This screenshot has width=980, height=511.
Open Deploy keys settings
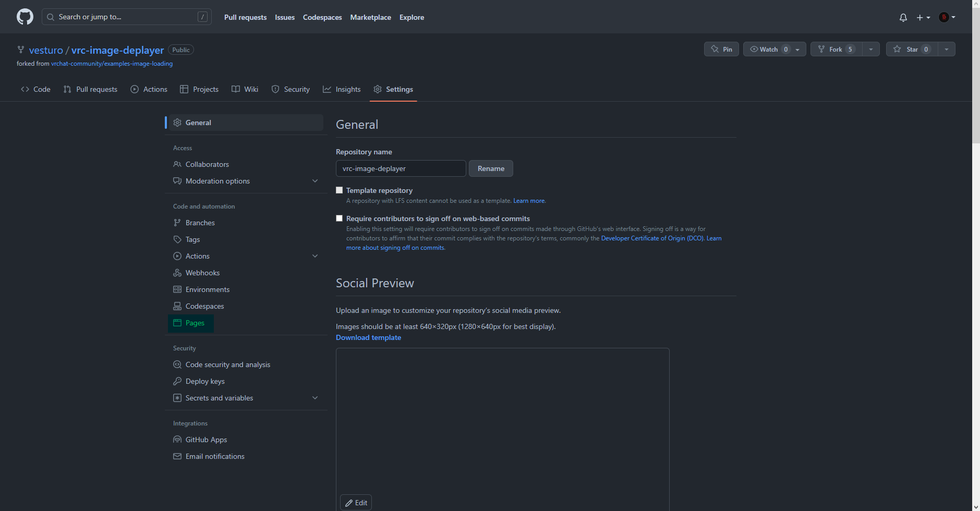tap(246, 381)
